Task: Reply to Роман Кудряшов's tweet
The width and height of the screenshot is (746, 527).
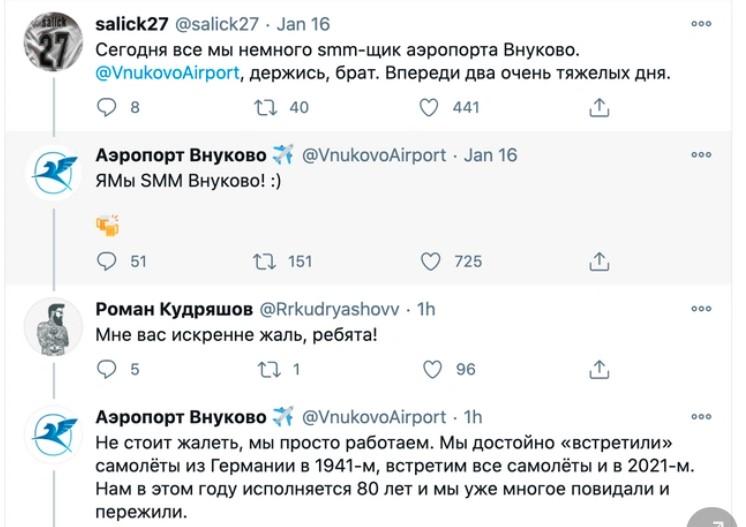Action: [x=107, y=369]
